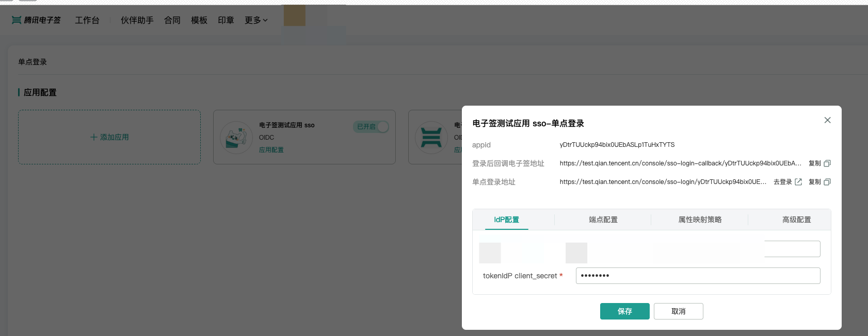Screen dimensions: 868x336
Task: Click the 保存 button
Action: point(624,311)
